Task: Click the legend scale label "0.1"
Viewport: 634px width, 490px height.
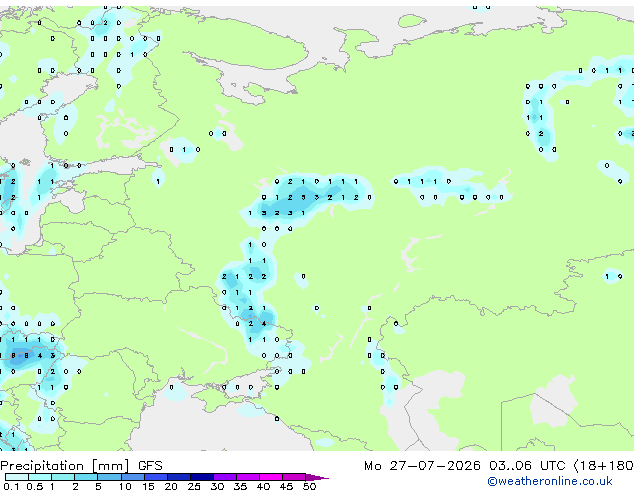Action: (11, 486)
